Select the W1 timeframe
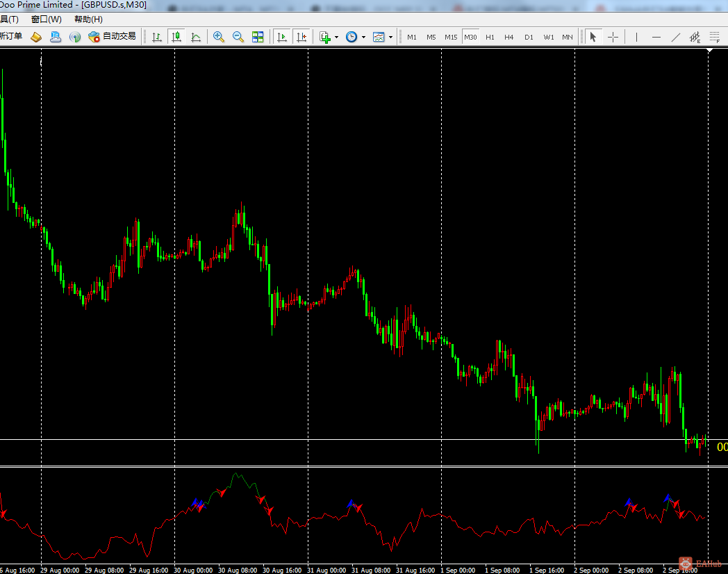The image size is (728, 574). click(x=549, y=37)
